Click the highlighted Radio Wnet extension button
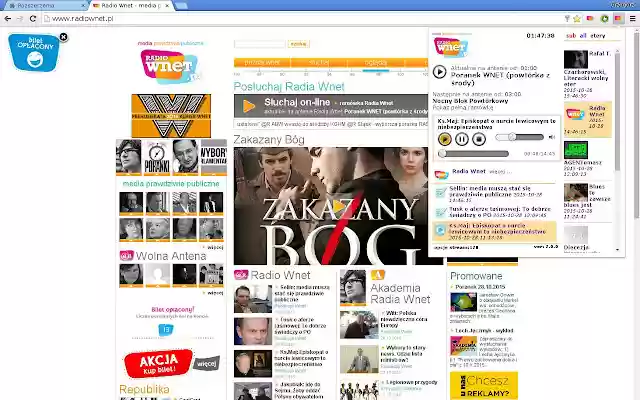This screenshot has height=400, width=640. tap(618, 18)
